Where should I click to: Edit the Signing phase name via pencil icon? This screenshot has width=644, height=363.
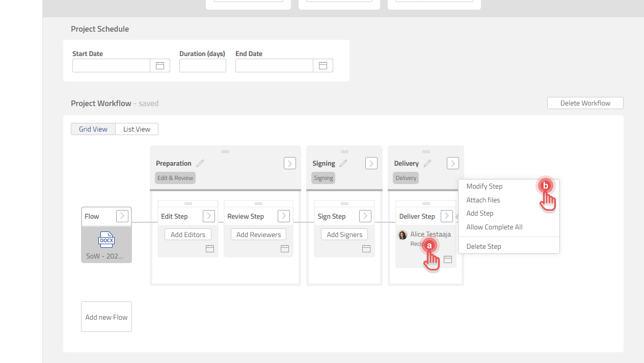(344, 163)
